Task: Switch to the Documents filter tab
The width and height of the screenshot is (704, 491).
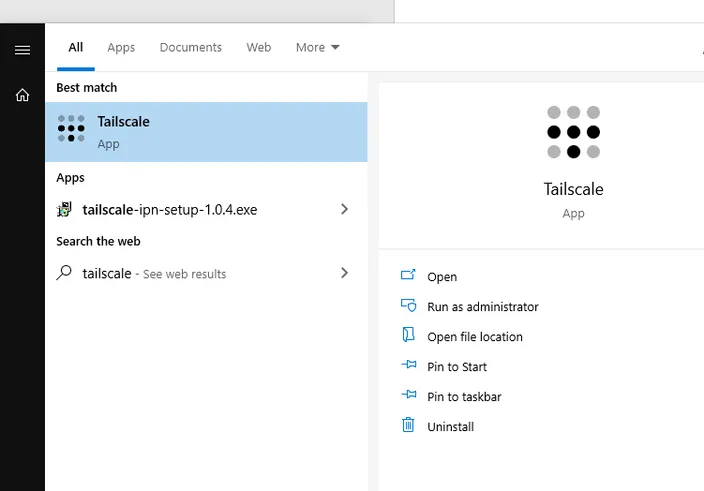Action: (191, 47)
